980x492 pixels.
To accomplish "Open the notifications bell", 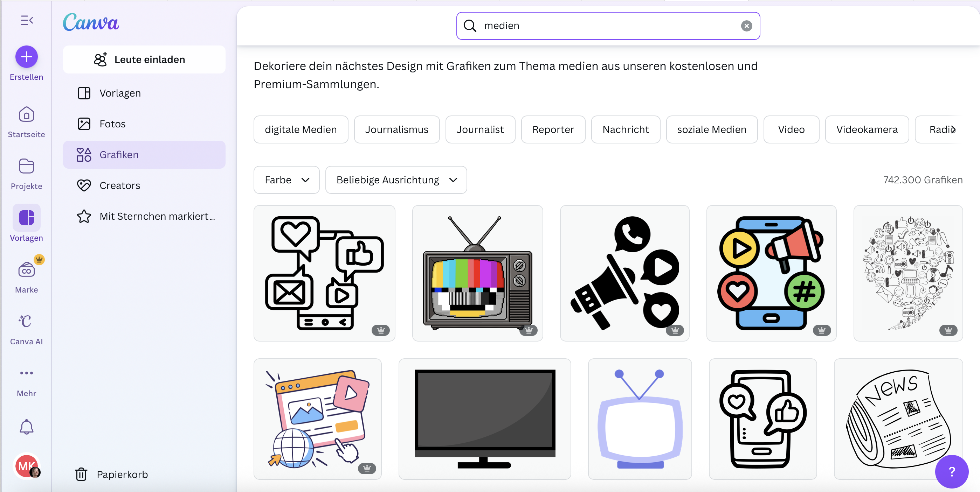I will (26, 427).
